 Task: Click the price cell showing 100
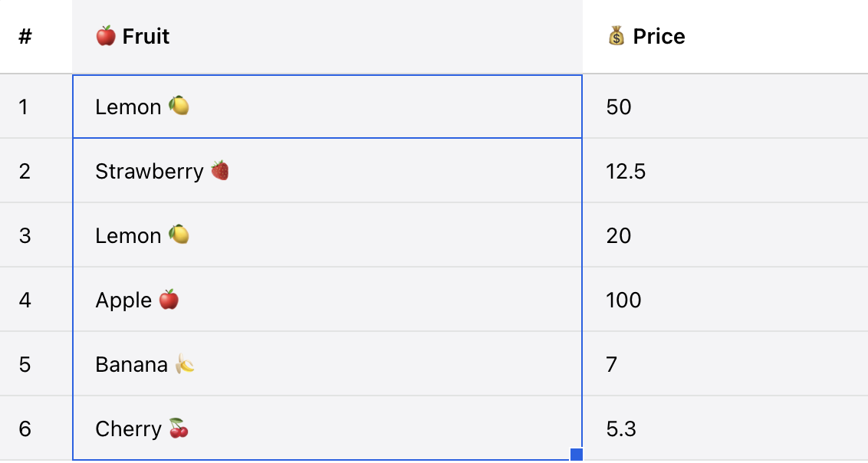tap(623, 300)
